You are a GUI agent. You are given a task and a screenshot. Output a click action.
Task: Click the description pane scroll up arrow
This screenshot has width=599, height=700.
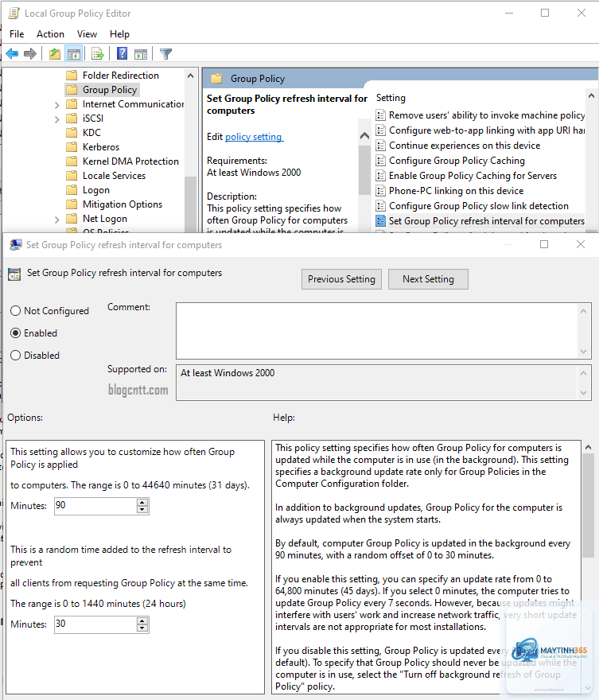point(364,136)
